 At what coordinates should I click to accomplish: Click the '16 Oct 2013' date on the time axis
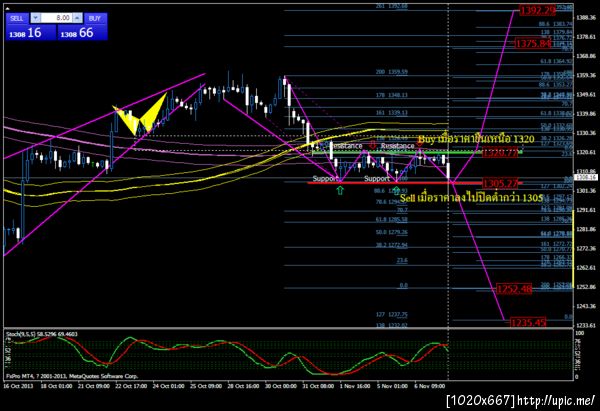[18, 386]
